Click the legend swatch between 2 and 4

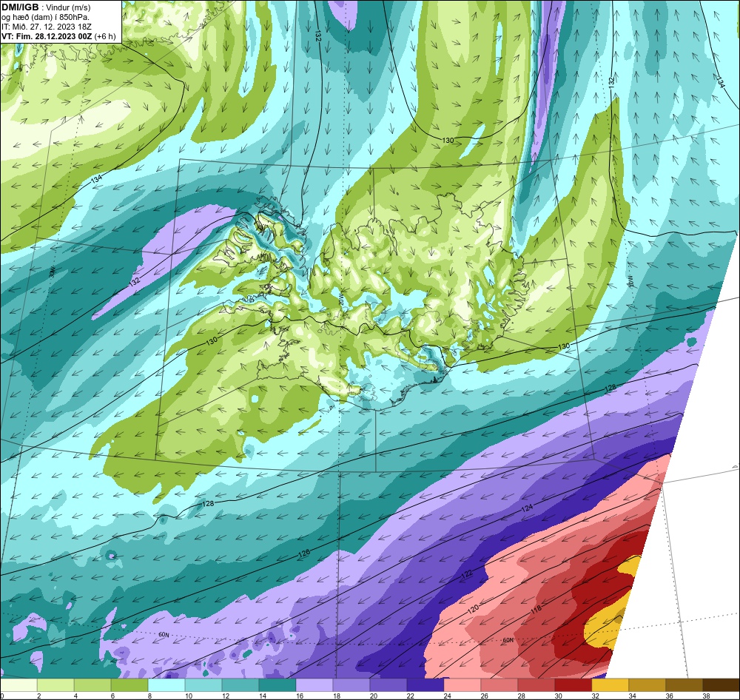[55, 685]
